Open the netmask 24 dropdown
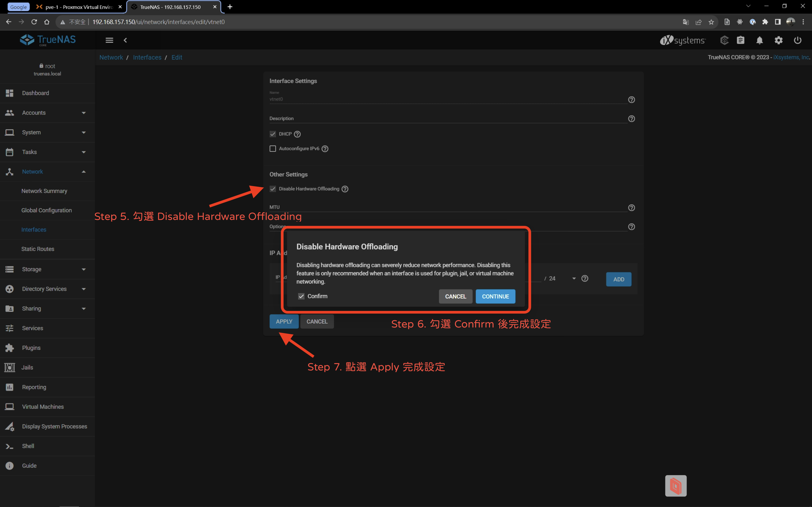The height and width of the screenshot is (507, 812). [x=574, y=279]
